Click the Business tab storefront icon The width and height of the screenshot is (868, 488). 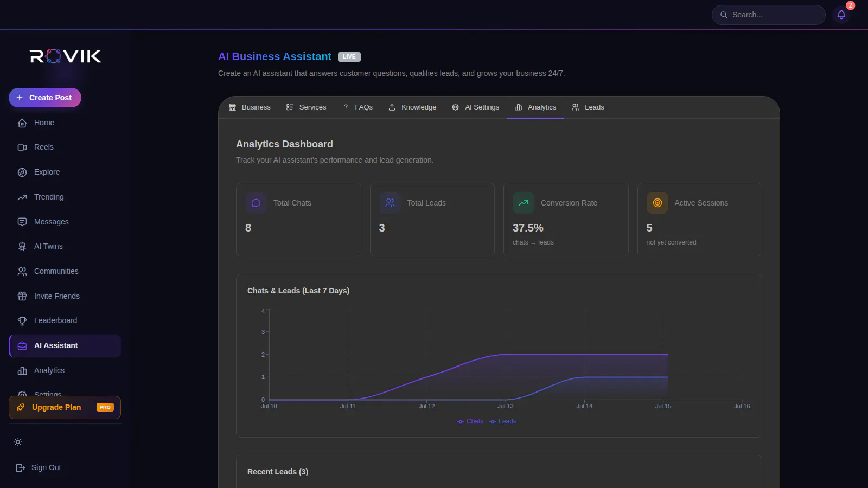232,107
